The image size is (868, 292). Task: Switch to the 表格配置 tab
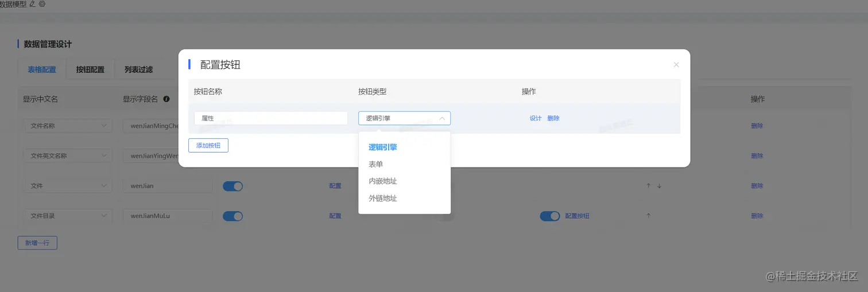pyautogui.click(x=42, y=69)
